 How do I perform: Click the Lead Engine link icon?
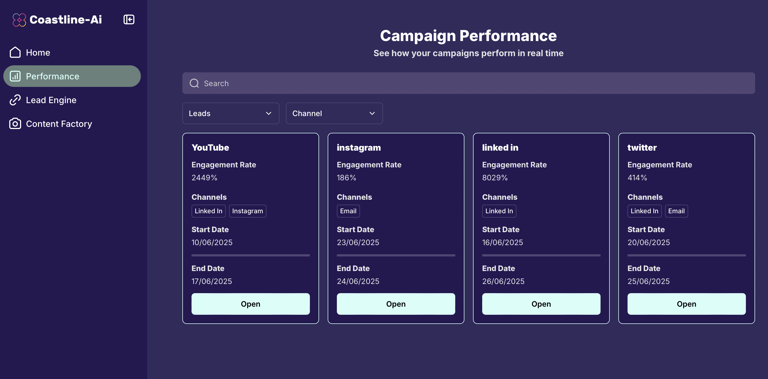click(15, 100)
